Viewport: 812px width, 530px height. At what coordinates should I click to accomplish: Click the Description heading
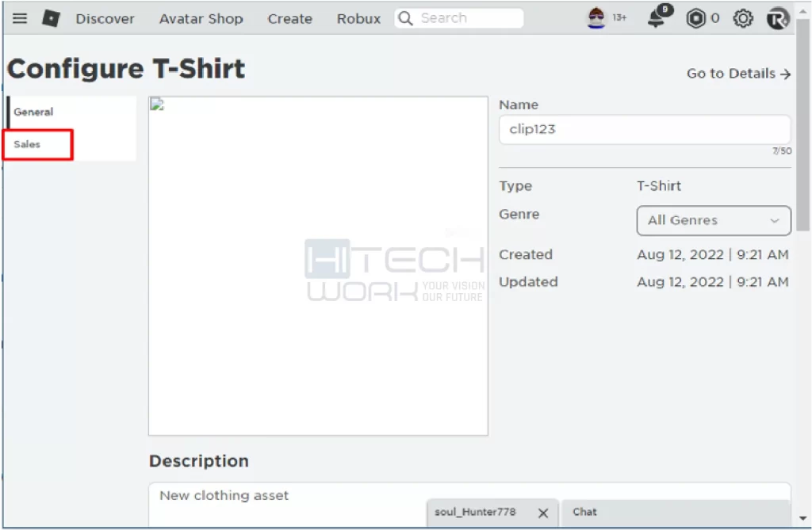tap(199, 461)
